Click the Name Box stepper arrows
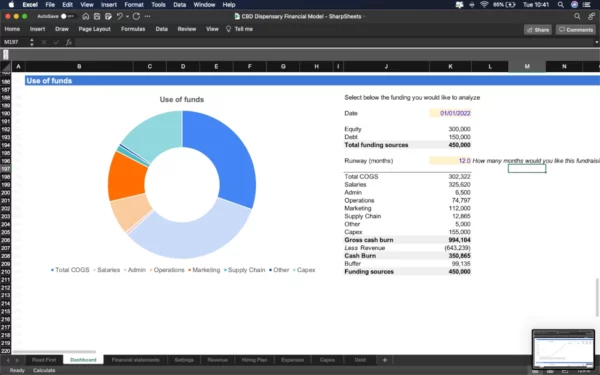This screenshot has width=600, height=375. 32,42
